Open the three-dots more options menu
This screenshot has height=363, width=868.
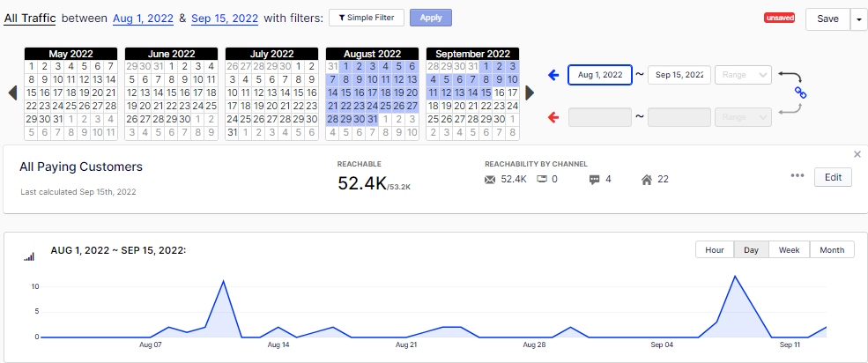tap(798, 175)
